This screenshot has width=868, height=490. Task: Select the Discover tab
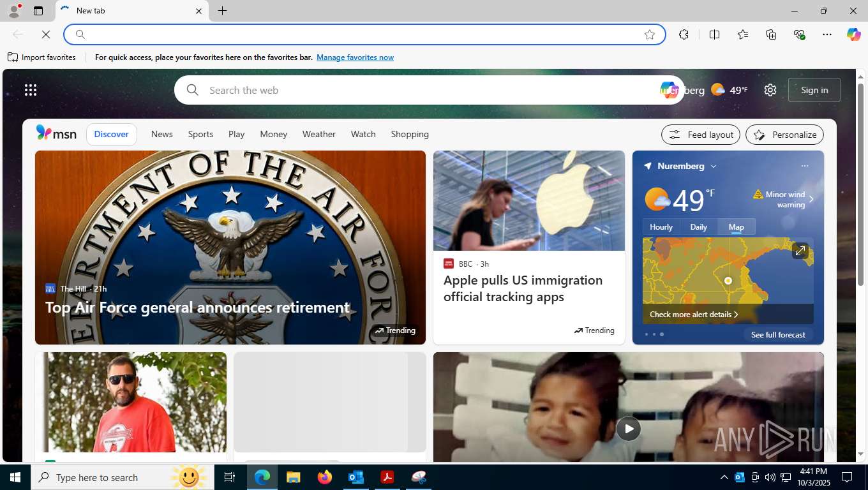112,134
